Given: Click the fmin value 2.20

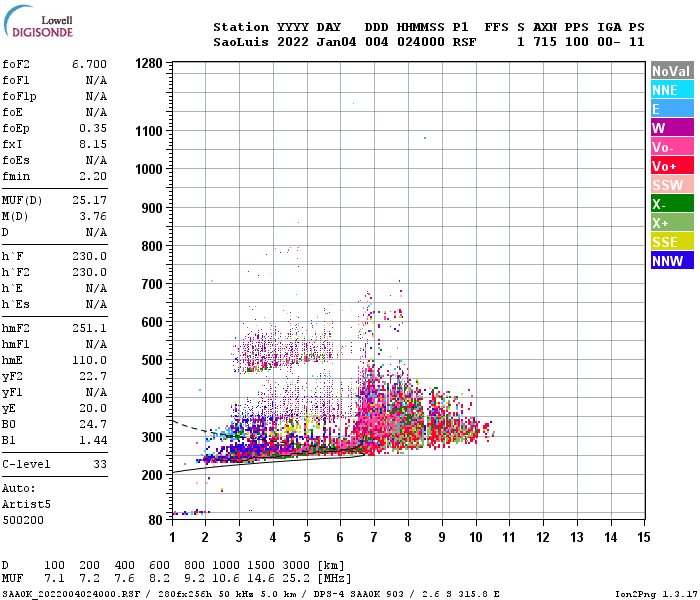Looking at the screenshot, I should tap(93, 176).
